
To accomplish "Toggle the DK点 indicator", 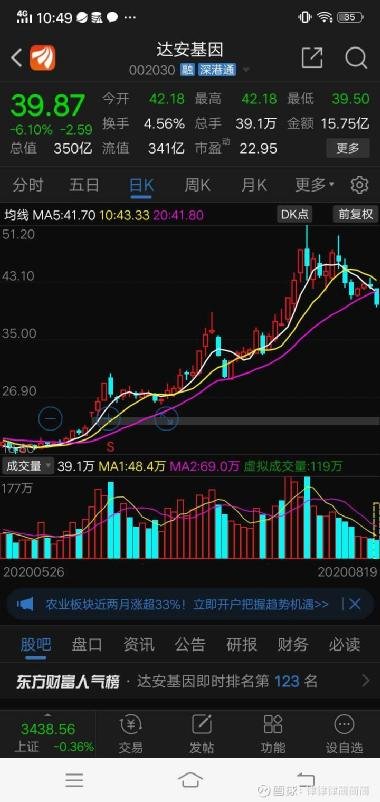I will point(294,214).
